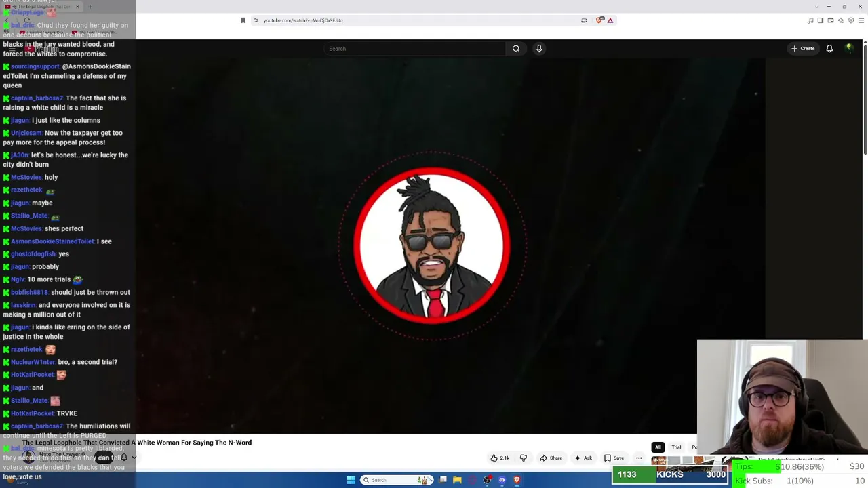Click the YouTube search magnifier button
Screen dimensions: 868x488
click(516, 49)
